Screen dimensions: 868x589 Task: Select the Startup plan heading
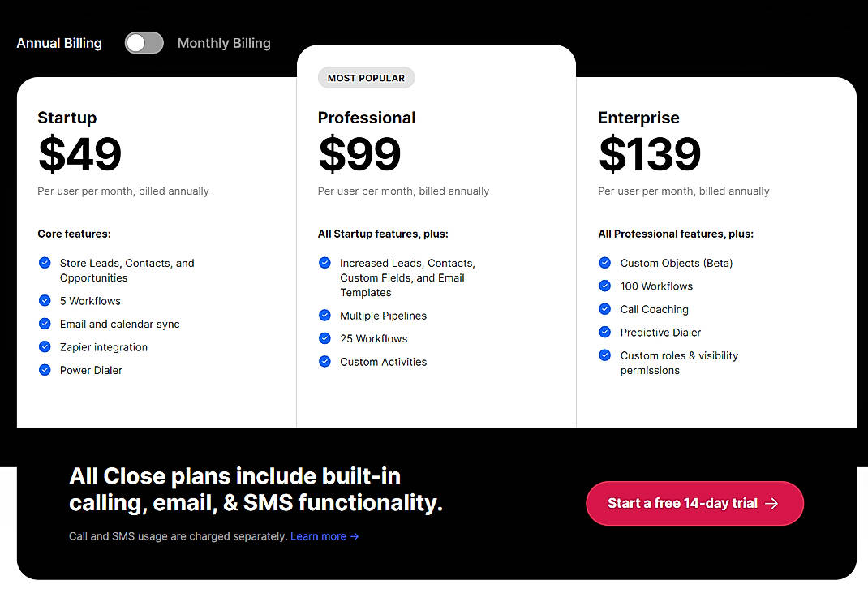67,118
